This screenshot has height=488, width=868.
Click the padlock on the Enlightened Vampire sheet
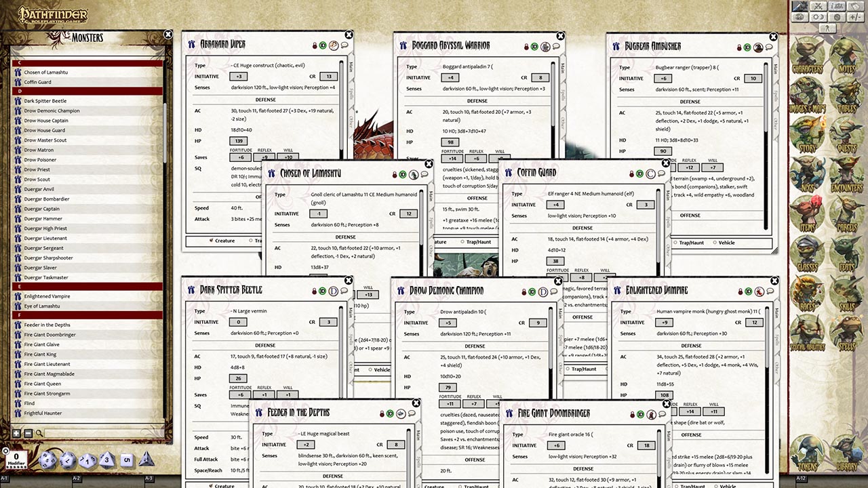click(x=740, y=291)
